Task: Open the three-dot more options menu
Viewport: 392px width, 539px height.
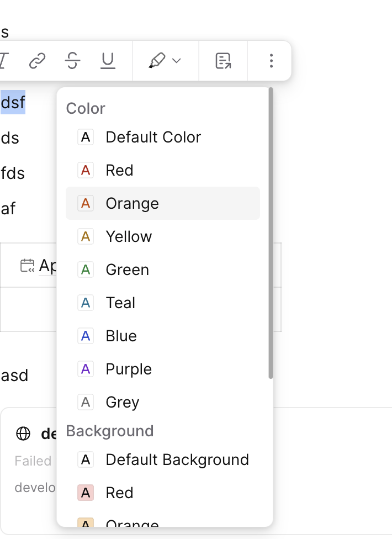Action: [271, 61]
